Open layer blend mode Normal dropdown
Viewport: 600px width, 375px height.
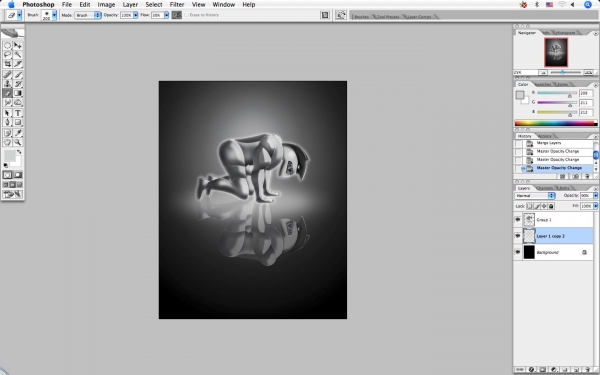535,196
